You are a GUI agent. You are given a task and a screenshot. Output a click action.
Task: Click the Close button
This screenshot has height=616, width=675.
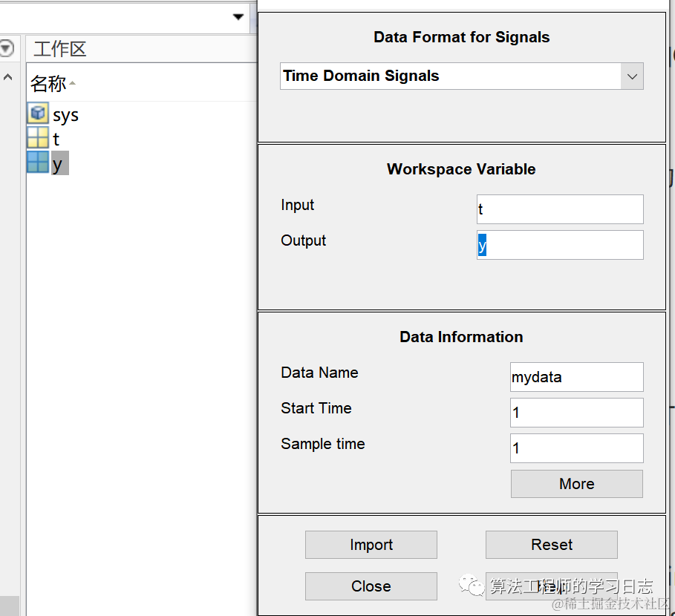[x=371, y=586]
